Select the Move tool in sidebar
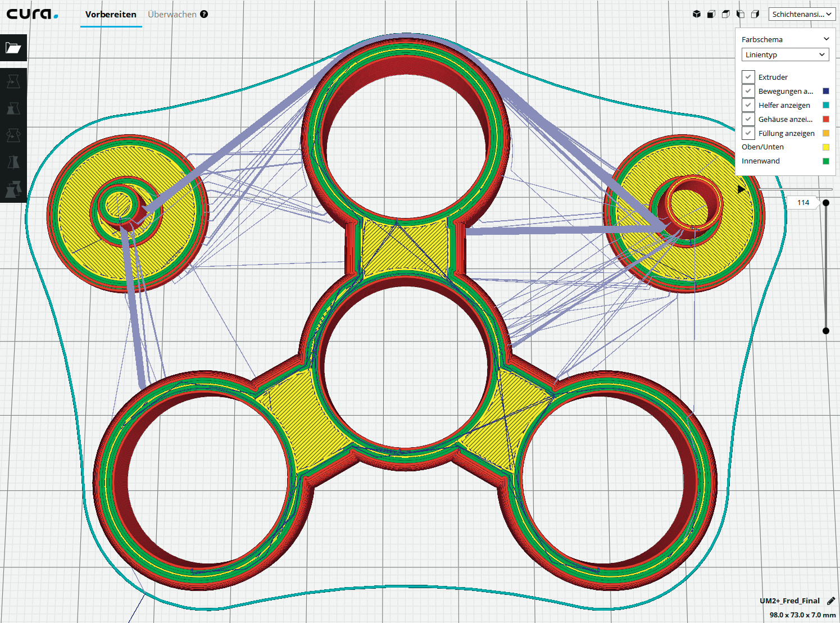The width and height of the screenshot is (840, 623). click(13, 81)
